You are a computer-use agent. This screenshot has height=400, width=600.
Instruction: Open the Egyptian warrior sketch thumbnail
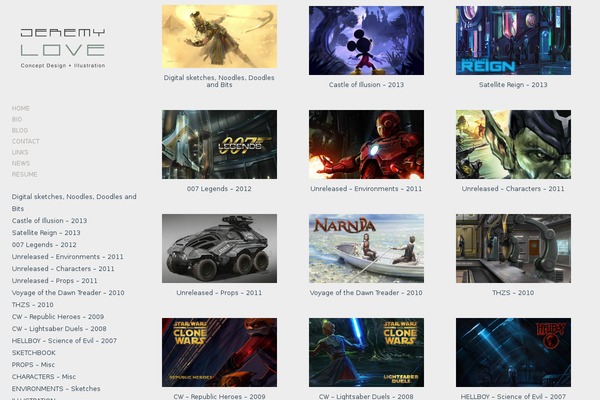tap(219, 37)
